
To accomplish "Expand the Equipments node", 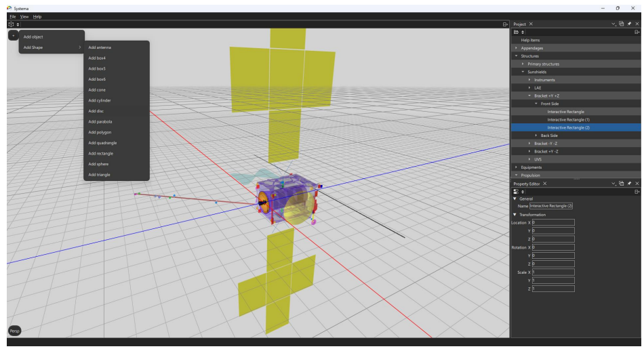I will click(x=517, y=167).
